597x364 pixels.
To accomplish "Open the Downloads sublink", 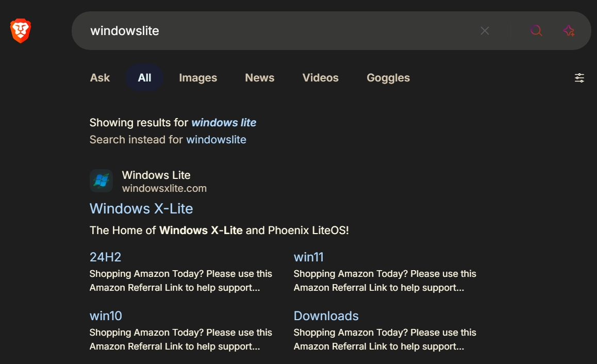I will pyautogui.click(x=326, y=316).
